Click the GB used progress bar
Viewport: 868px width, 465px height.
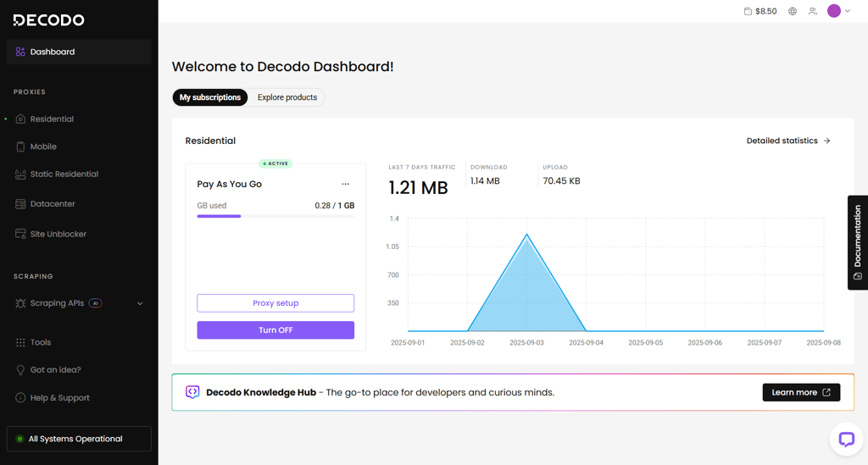[x=275, y=216]
